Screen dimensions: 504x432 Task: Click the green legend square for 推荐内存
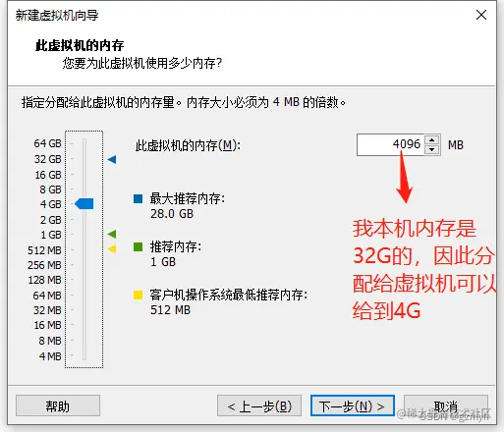pyautogui.click(x=138, y=246)
